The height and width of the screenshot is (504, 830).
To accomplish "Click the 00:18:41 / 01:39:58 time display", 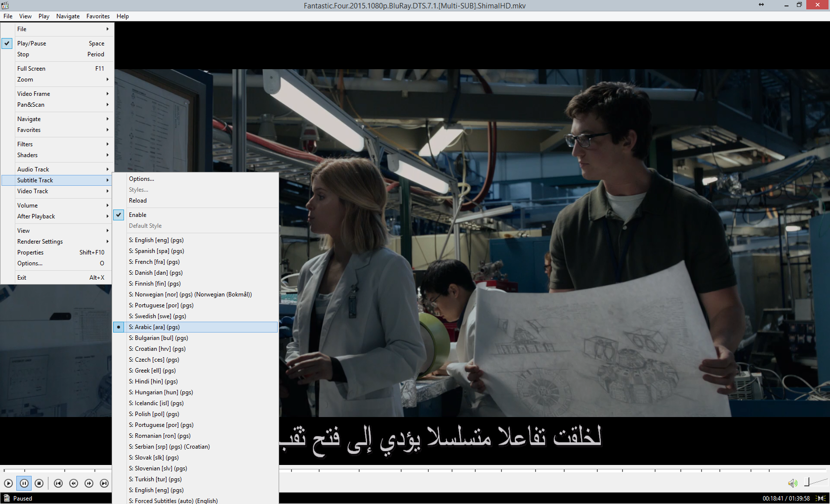I will [786, 498].
